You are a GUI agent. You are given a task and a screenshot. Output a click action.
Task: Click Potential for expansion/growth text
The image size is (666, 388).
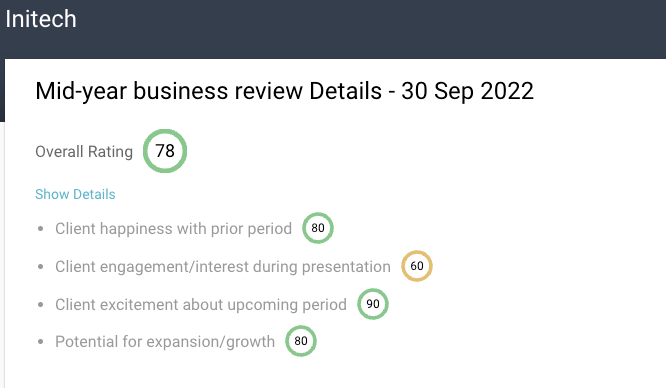tap(165, 342)
